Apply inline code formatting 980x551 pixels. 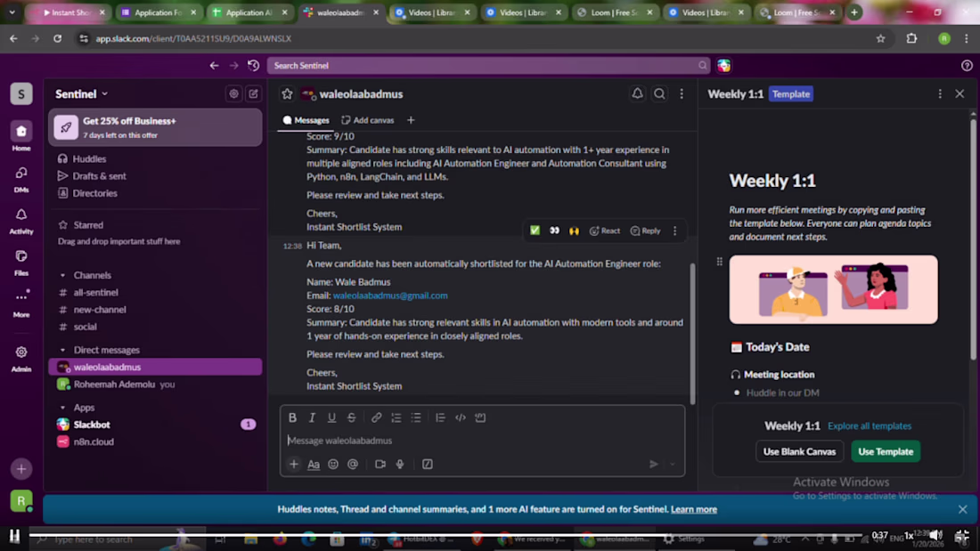point(461,417)
